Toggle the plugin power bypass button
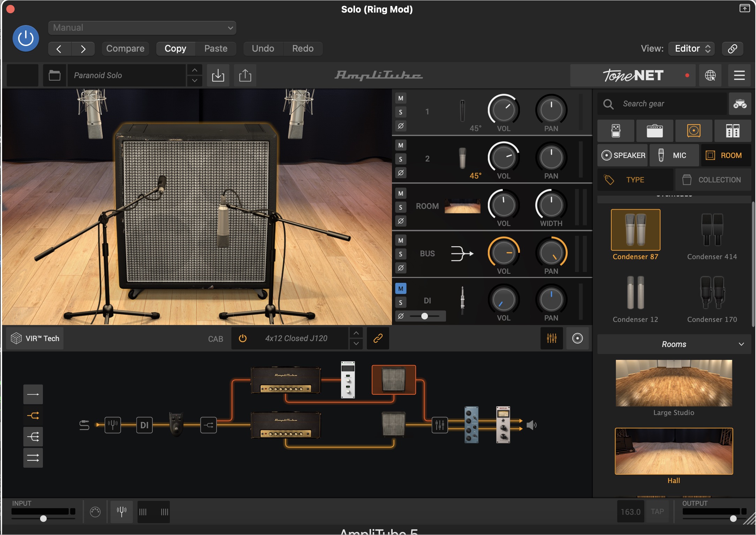This screenshot has width=756, height=535. pos(26,38)
